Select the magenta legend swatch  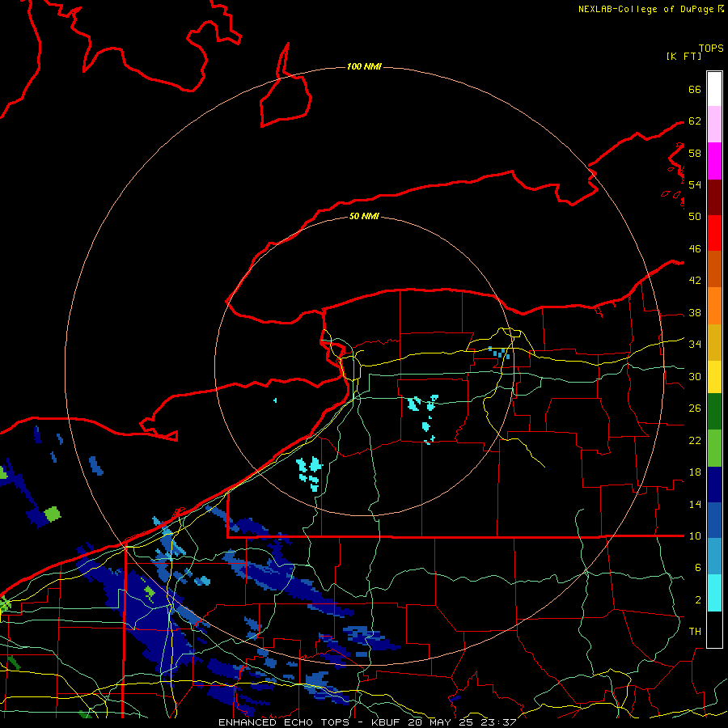pos(714,161)
